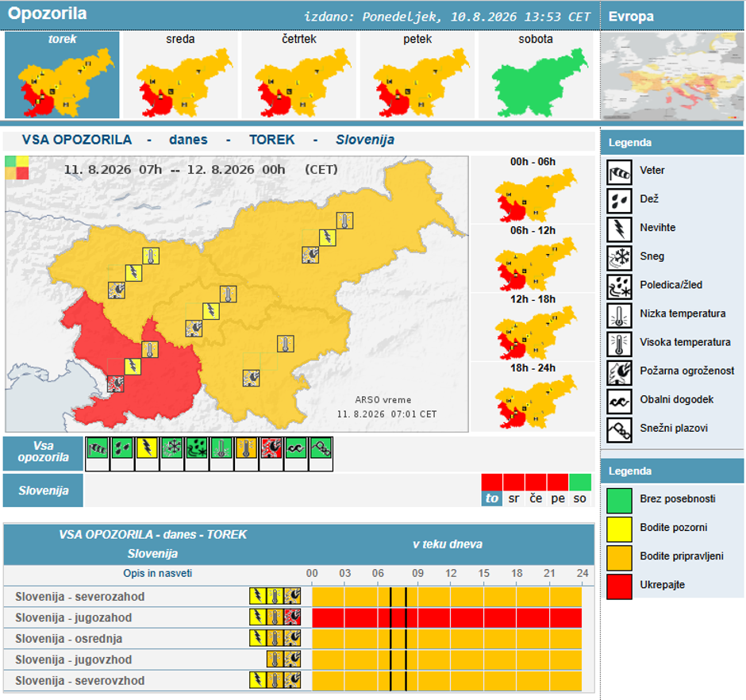
Task: Select the thunderstorm warning icon in Vsa opozorila row
Action: (147, 448)
